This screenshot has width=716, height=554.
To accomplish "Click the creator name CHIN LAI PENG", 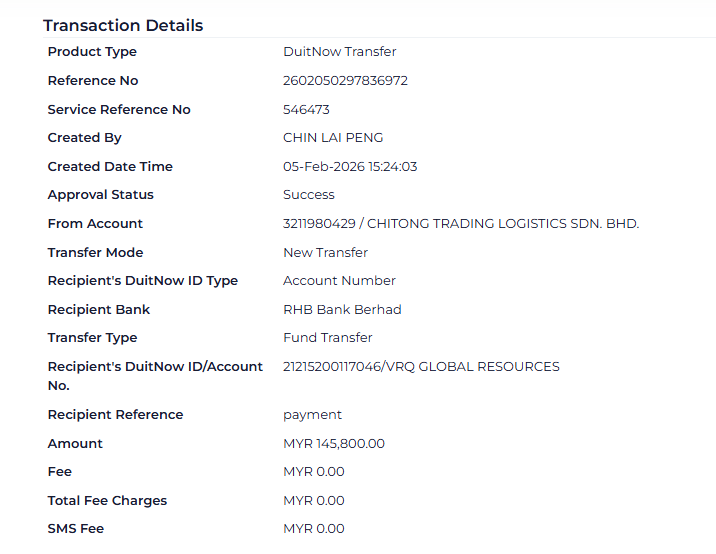I will pyautogui.click(x=333, y=138).
